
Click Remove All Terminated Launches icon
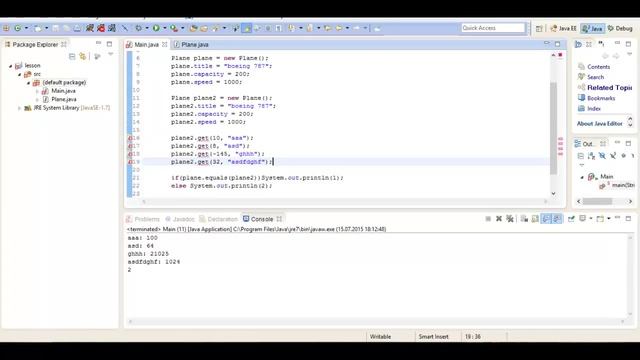pyautogui.click(x=510, y=219)
